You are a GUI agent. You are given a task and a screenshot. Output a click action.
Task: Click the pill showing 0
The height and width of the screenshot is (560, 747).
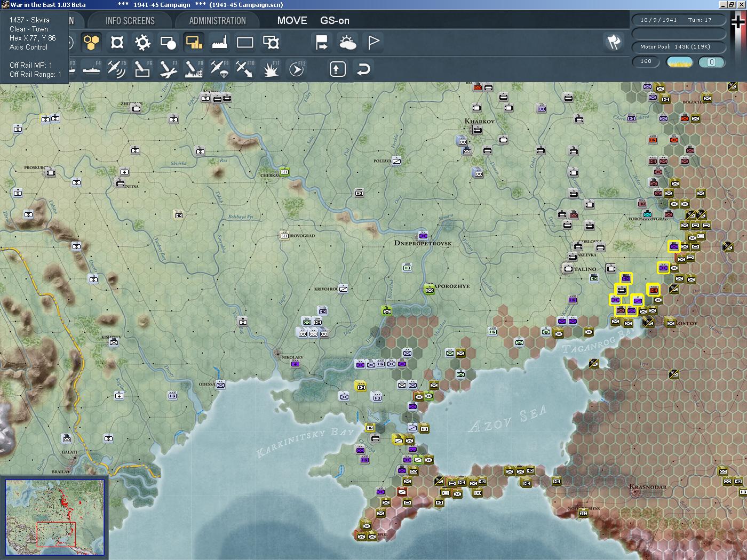click(711, 62)
